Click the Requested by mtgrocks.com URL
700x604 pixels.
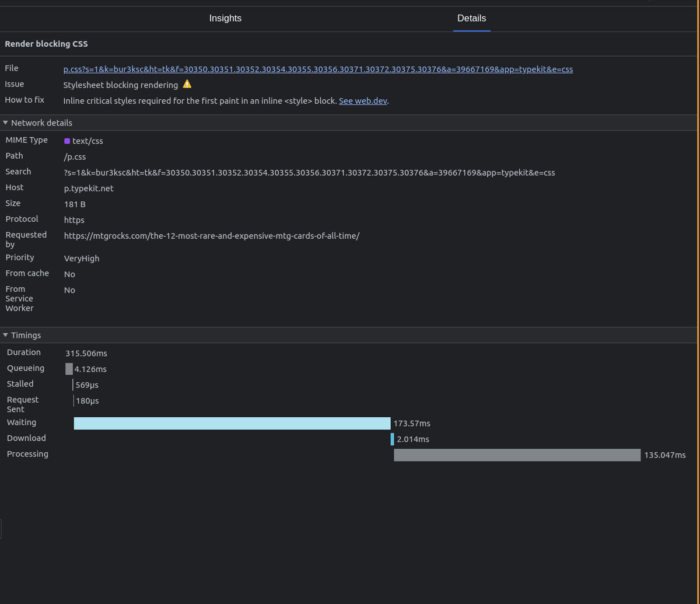click(212, 236)
